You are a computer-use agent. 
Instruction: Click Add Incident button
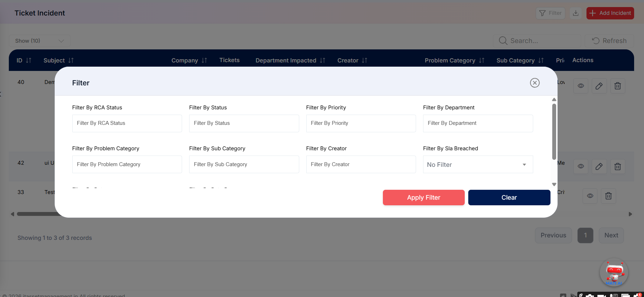610,13
